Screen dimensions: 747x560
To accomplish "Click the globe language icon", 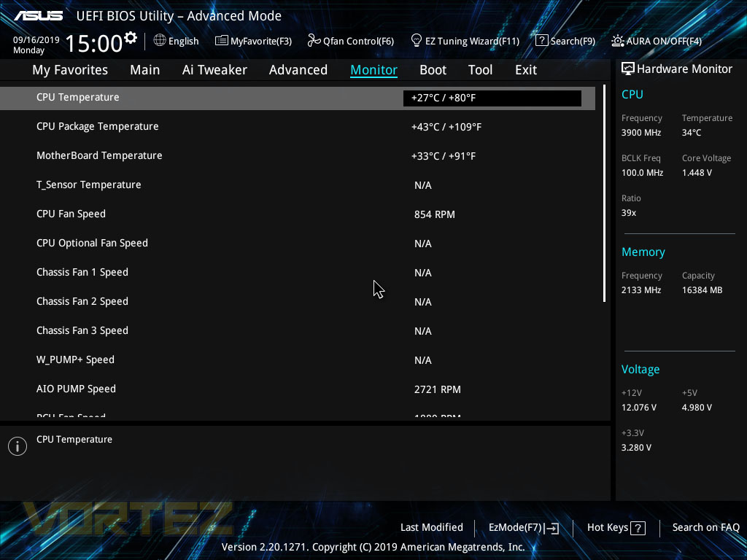I will click(x=160, y=41).
